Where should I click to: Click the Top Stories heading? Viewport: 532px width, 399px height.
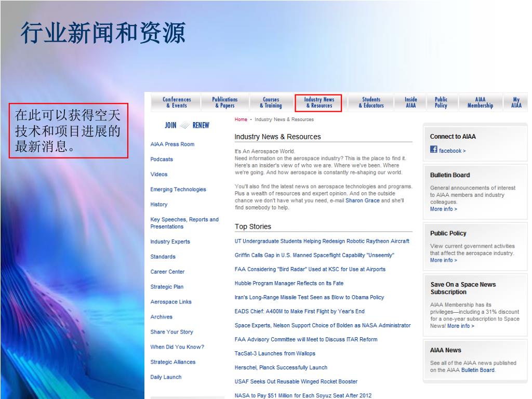pos(253,227)
